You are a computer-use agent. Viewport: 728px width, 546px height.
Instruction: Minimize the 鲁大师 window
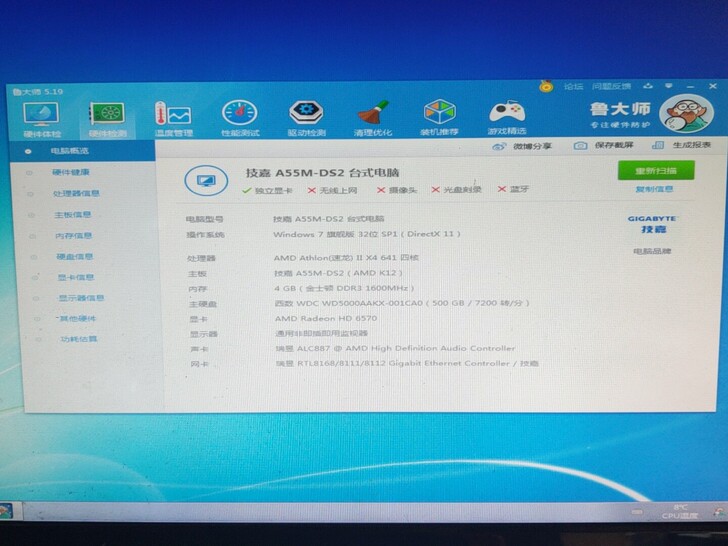pos(691,86)
